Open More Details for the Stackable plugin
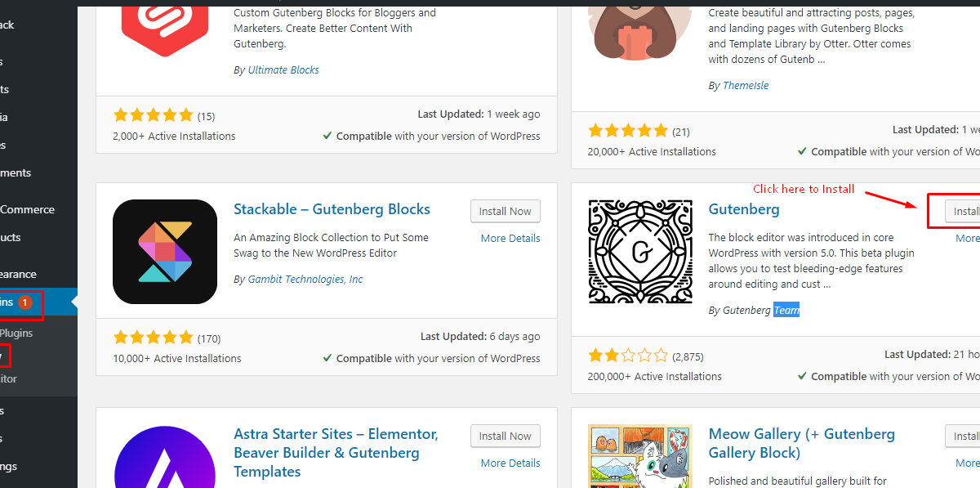This screenshot has height=488, width=980. (x=510, y=238)
